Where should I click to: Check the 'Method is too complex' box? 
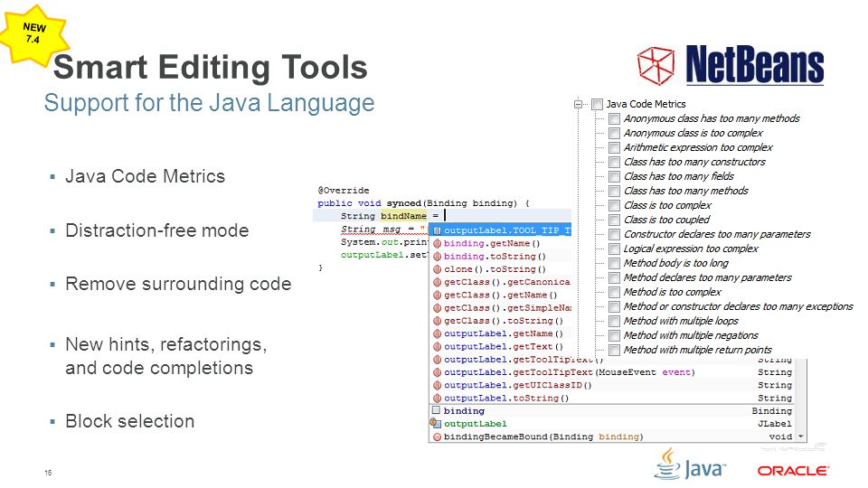614,292
